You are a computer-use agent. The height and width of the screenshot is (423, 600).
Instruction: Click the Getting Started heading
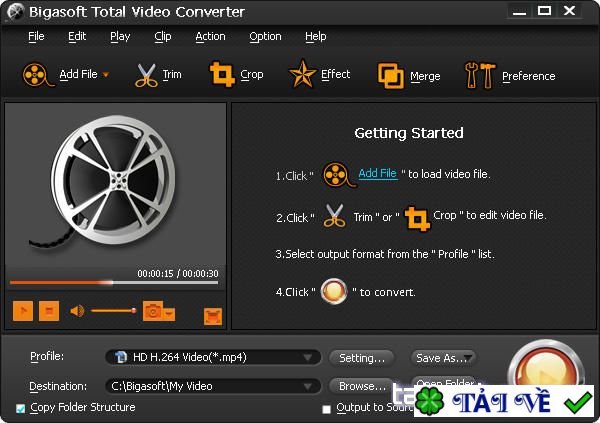[x=409, y=133]
